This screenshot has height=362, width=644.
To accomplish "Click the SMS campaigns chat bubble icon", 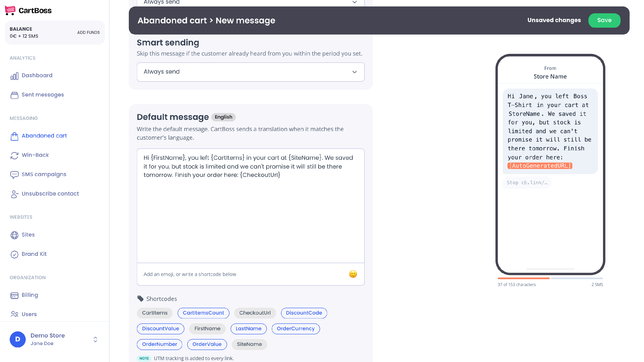I will point(14,175).
